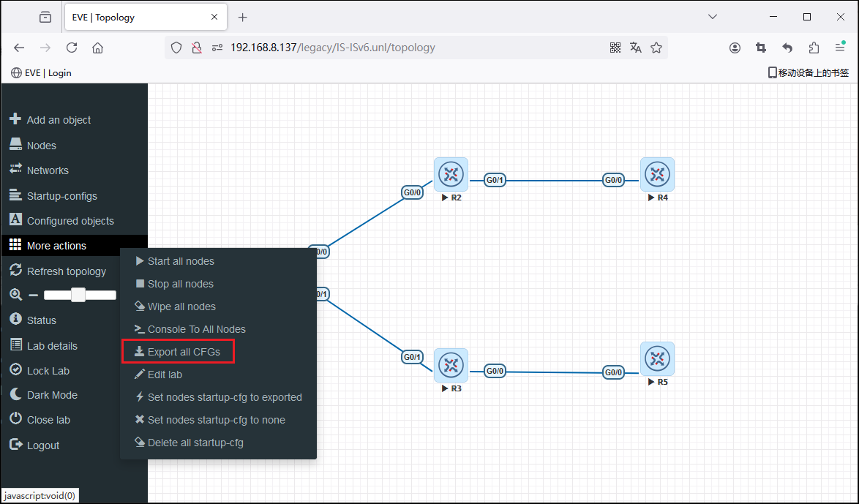The image size is (859, 504).
Task: Choose Start all nodes from menu
Action: 180,261
